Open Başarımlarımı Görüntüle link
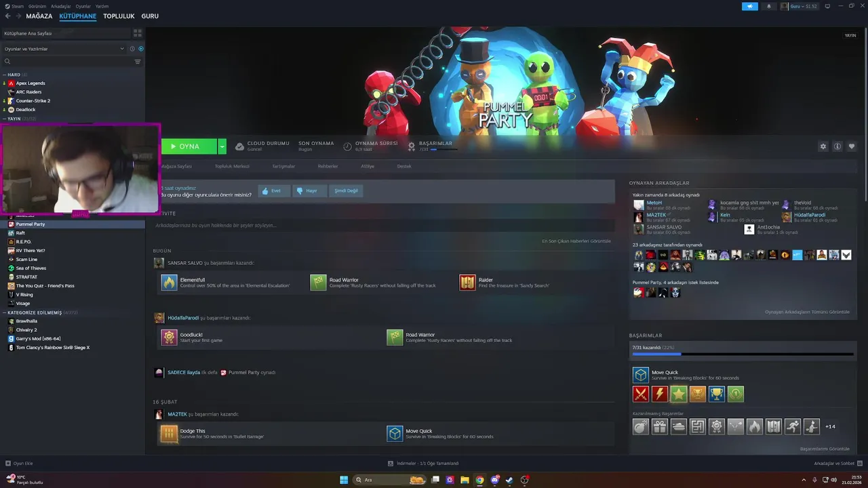Image resolution: width=868 pixels, height=488 pixels. pyautogui.click(x=825, y=449)
